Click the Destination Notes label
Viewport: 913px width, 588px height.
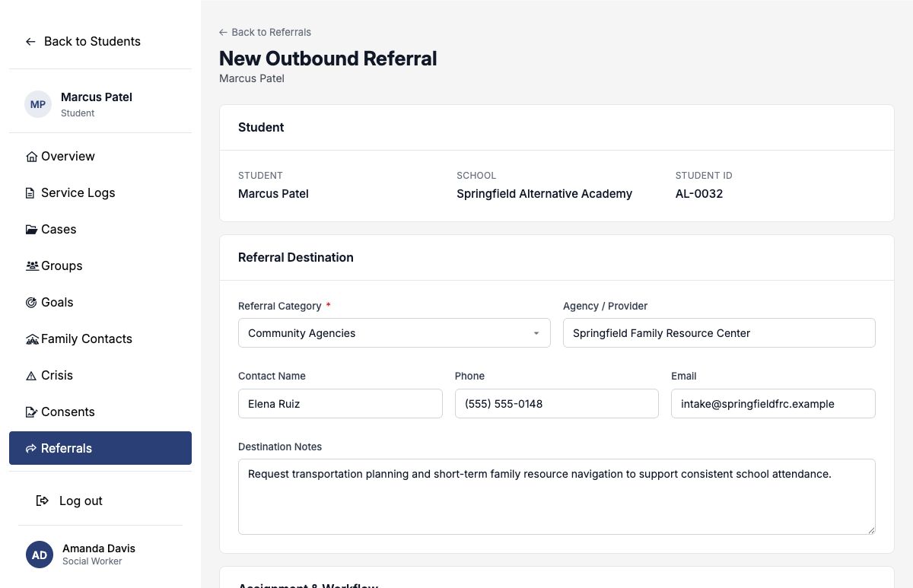[x=280, y=447]
